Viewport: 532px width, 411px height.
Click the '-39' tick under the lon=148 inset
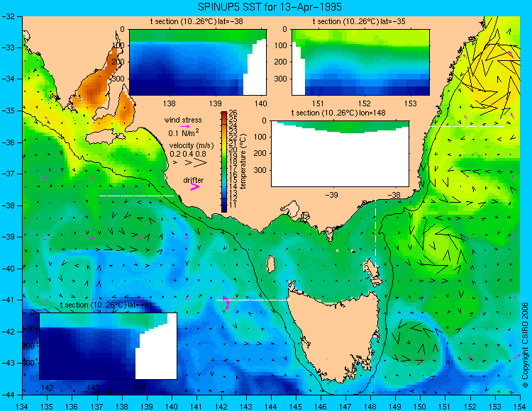click(x=332, y=195)
